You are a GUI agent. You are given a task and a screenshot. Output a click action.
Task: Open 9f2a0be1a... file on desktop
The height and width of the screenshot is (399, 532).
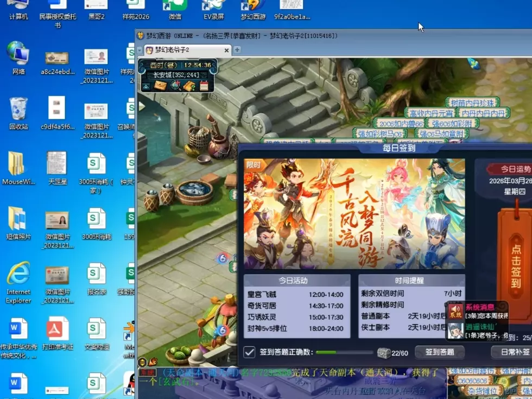292,10
